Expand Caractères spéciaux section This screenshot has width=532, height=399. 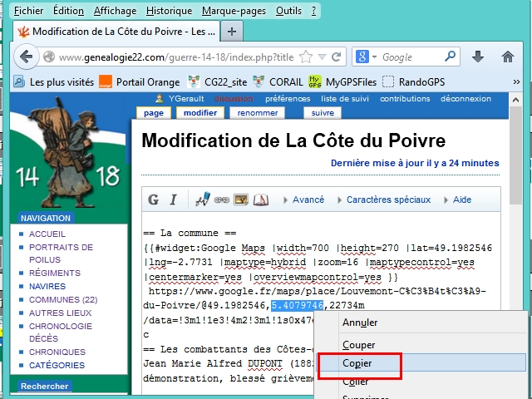point(384,199)
